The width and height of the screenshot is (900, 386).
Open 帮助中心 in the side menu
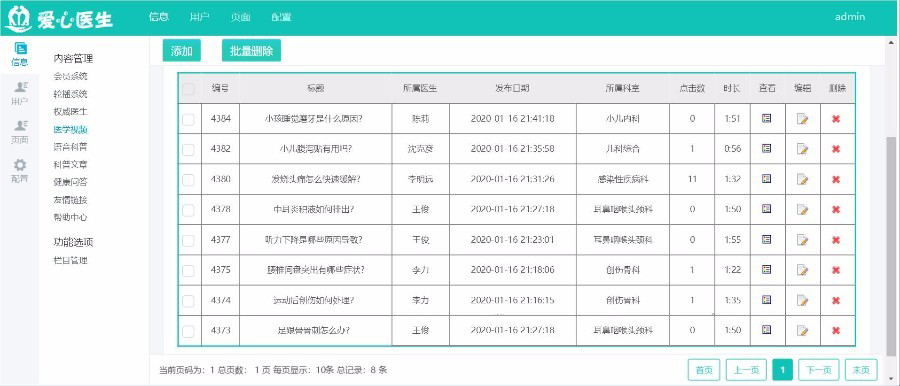point(70,217)
